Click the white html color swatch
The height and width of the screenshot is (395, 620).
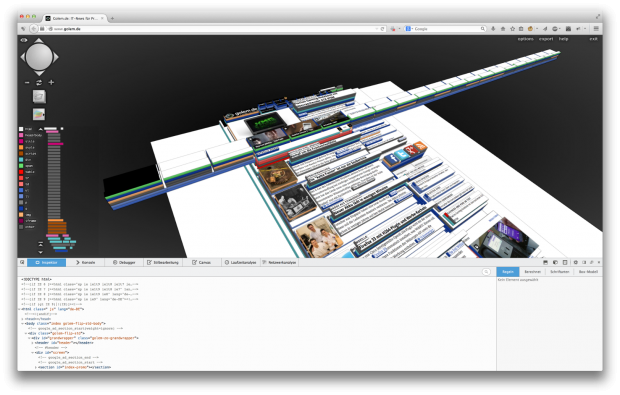[x=21, y=129]
